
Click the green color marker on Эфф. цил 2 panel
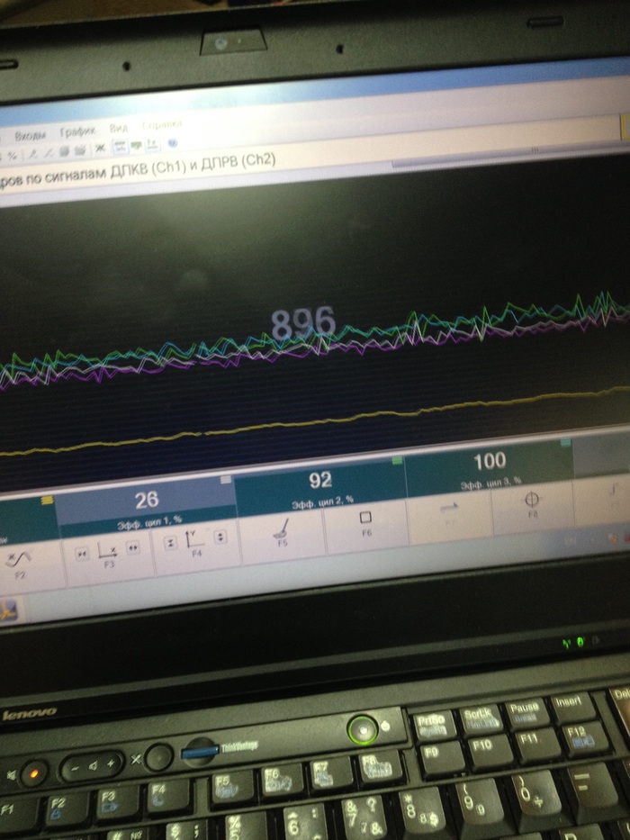397,461
